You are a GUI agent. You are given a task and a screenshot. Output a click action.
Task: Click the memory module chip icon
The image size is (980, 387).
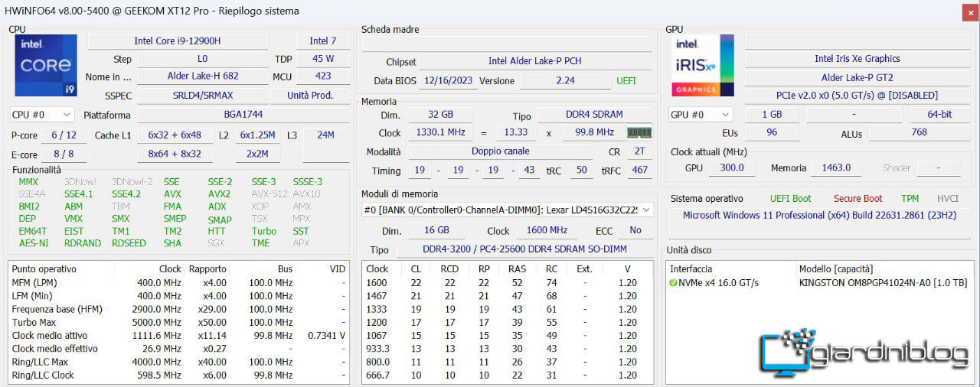coord(639,132)
